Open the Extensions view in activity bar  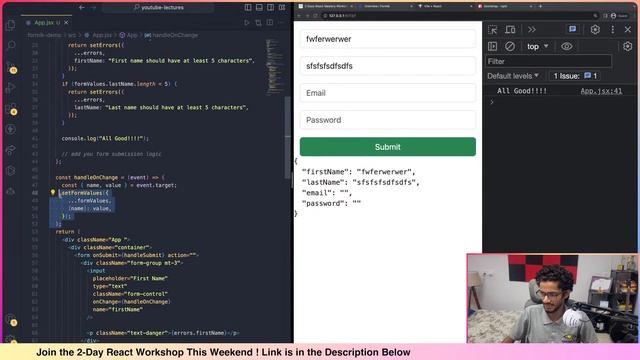point(11,109)
